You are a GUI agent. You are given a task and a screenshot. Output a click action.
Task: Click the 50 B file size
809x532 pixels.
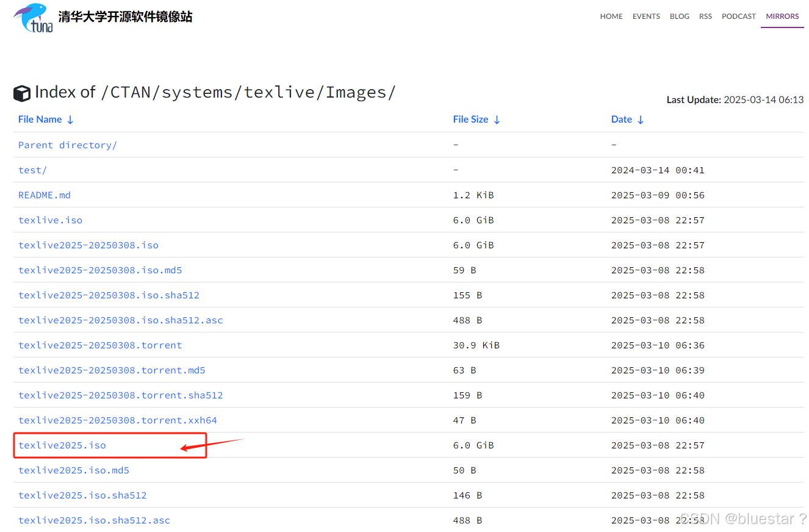point(464,470)
